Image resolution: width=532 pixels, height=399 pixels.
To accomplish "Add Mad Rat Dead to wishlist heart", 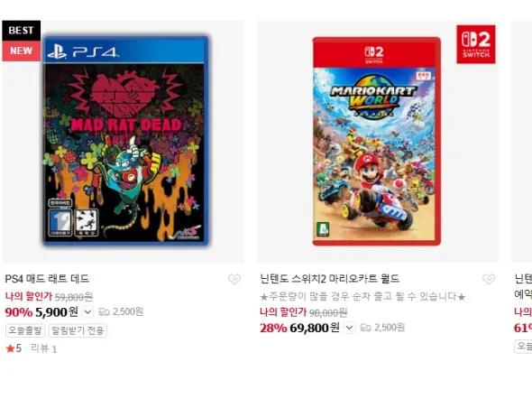I will pyautogui.click(x=234, y=279).
